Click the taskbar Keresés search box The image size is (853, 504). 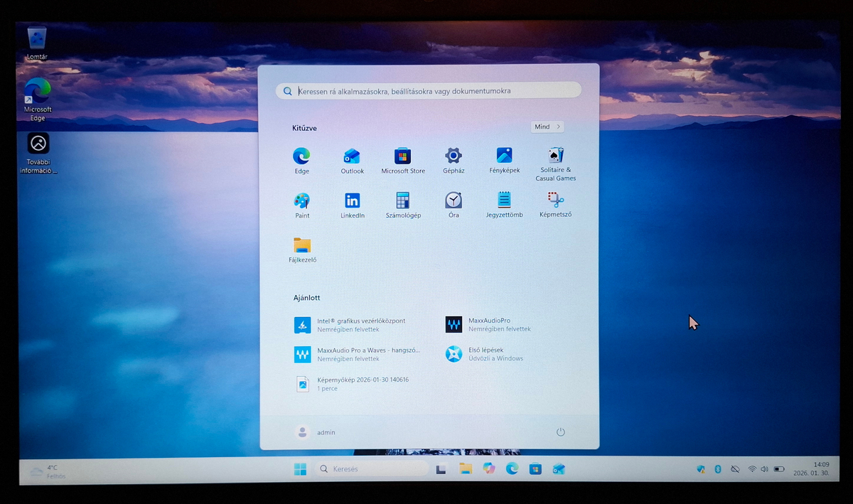pos(372,469)
